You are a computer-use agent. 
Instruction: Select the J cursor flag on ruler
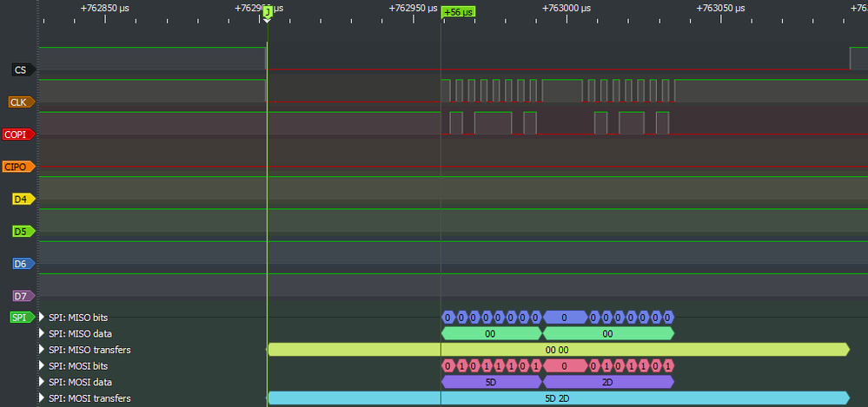click(x=268, y=11)
